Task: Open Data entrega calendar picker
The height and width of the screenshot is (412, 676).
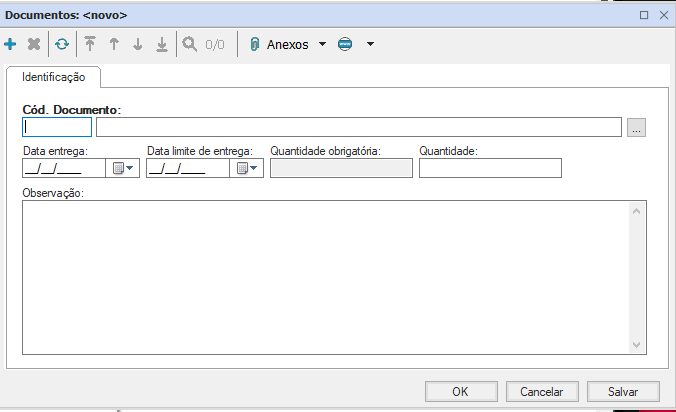Action: click(122, 168)
